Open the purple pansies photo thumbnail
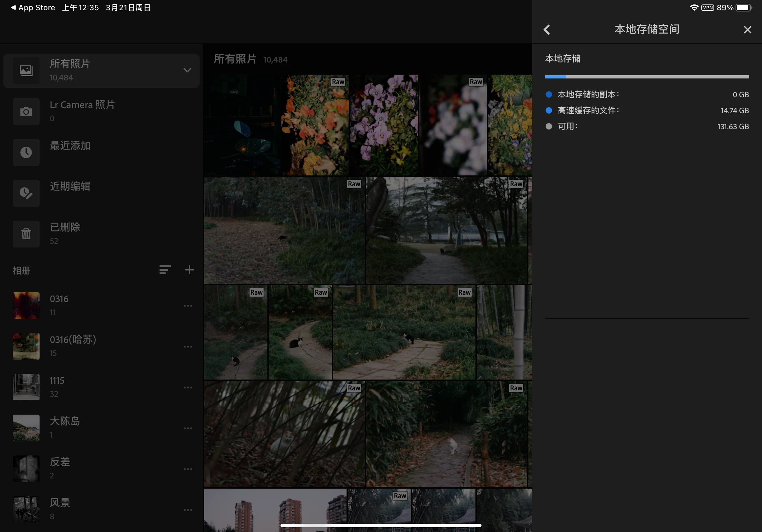 point(384,125)
